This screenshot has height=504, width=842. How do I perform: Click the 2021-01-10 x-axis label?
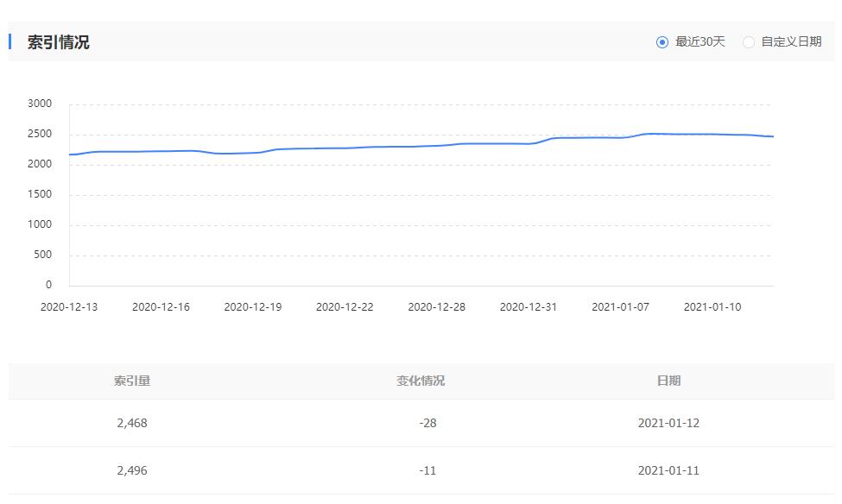tap(712, 307)
